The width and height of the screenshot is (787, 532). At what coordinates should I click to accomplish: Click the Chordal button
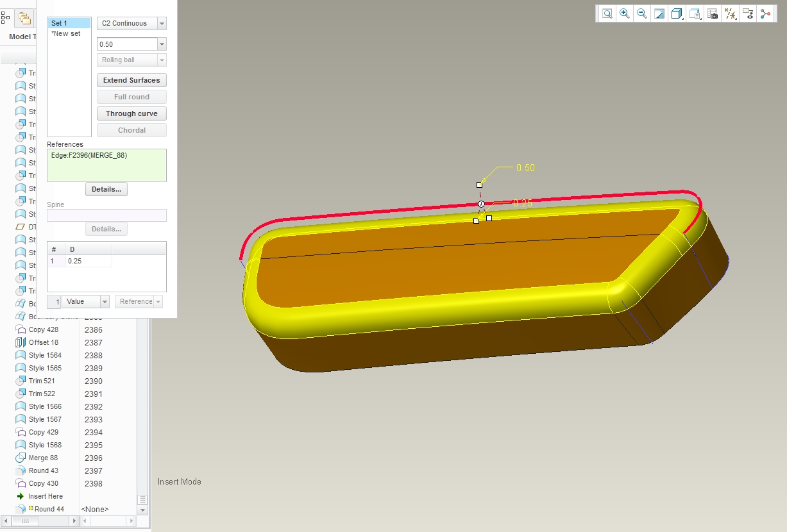(131, 130)
